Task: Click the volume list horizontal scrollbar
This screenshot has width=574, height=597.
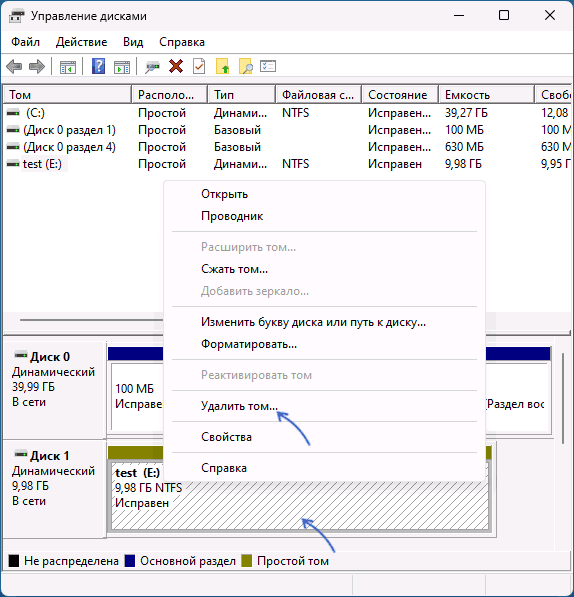Action: [x=91, y=320]
